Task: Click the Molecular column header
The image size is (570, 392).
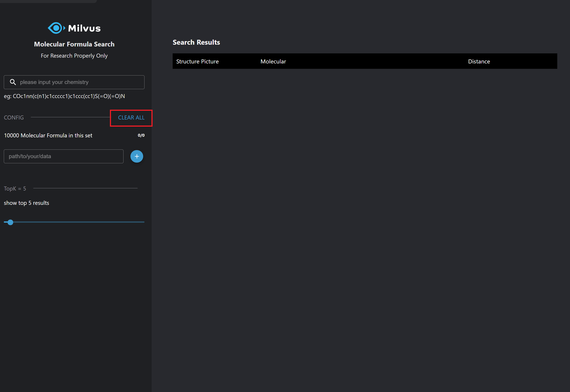Action: (273, 61)
